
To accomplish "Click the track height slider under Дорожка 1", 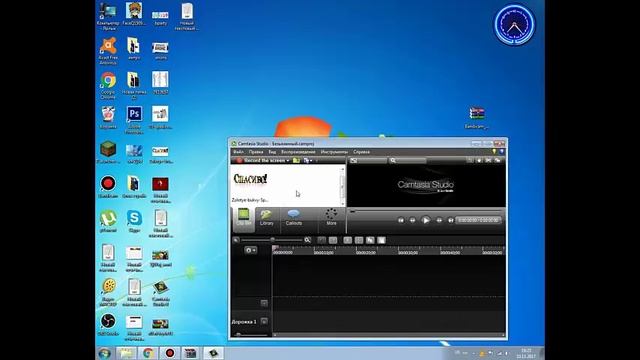I will click(250, 334).
